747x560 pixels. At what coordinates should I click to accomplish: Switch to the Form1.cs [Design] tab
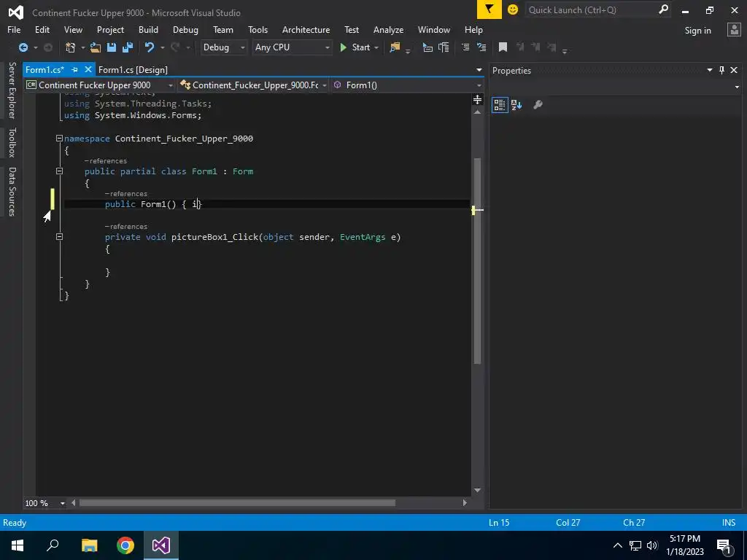click(133, 69)
